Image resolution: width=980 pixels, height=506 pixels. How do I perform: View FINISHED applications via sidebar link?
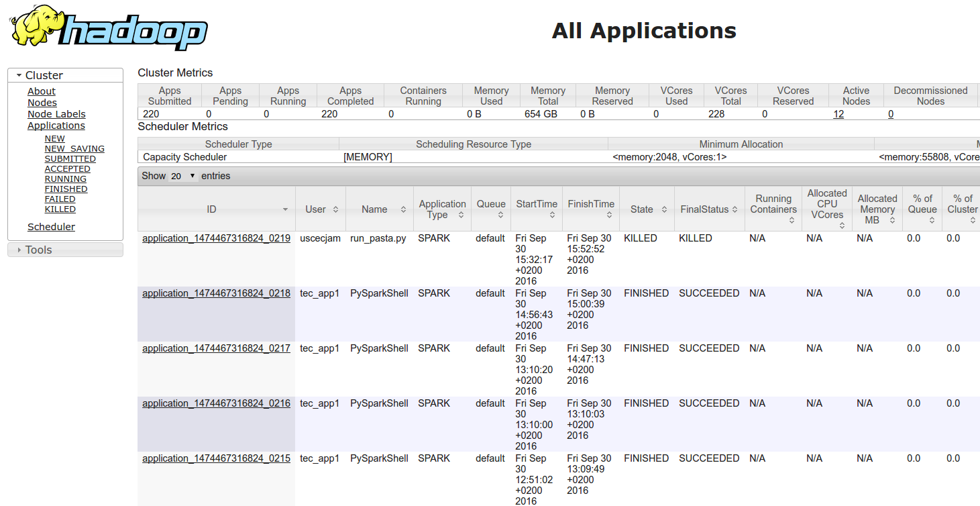[x=66, y=189]
